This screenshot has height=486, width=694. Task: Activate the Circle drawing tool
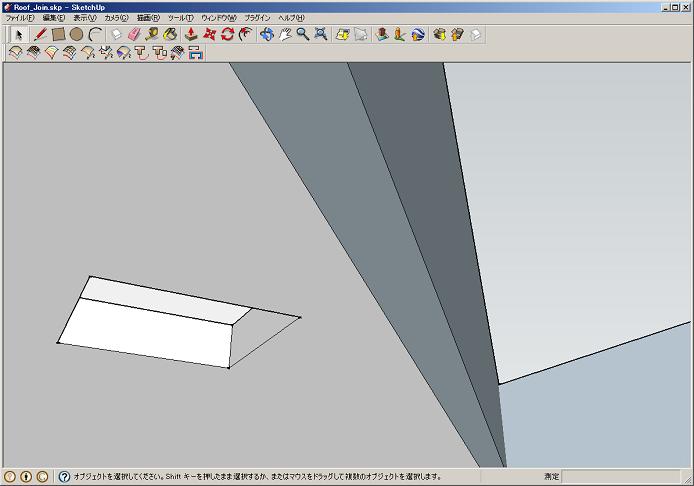click(x=76, y=34)
